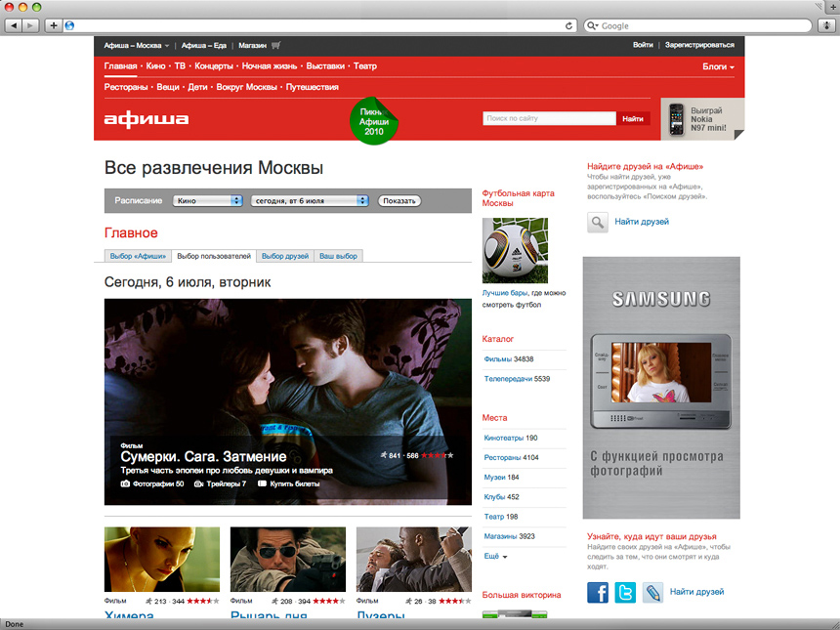Viewport: 840px width, 630px height.
Task: Click the globe site icon in address bar
Action: [69, 25]
